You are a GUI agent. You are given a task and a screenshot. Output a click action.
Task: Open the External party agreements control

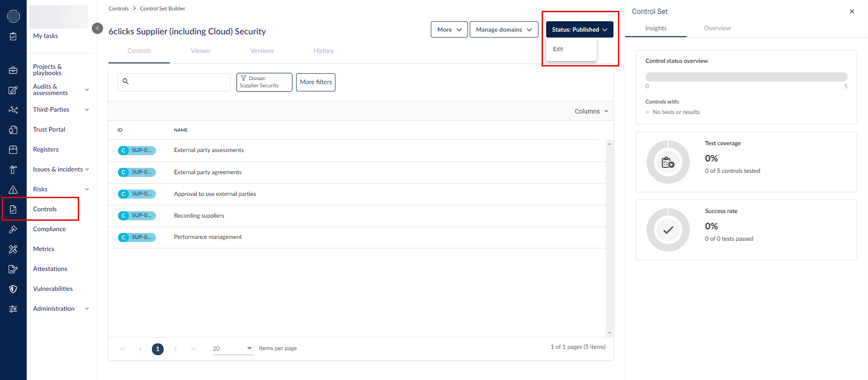[x=208, y=172]
